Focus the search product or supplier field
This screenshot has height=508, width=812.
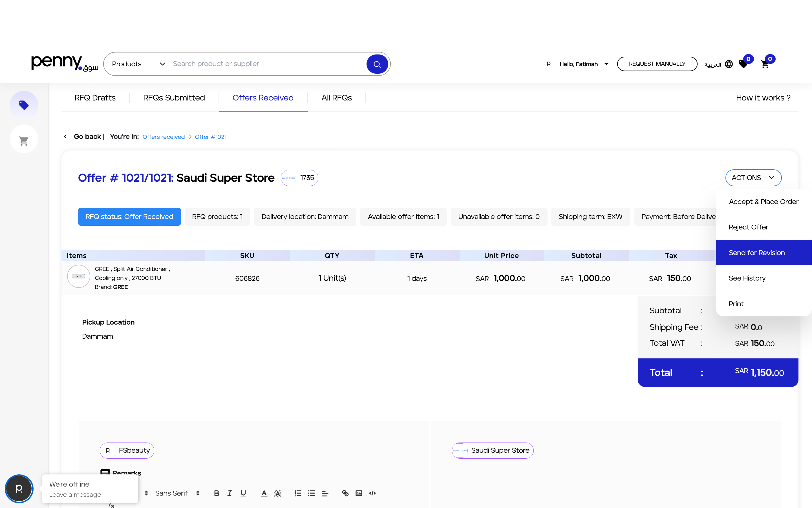coord(268,64)
